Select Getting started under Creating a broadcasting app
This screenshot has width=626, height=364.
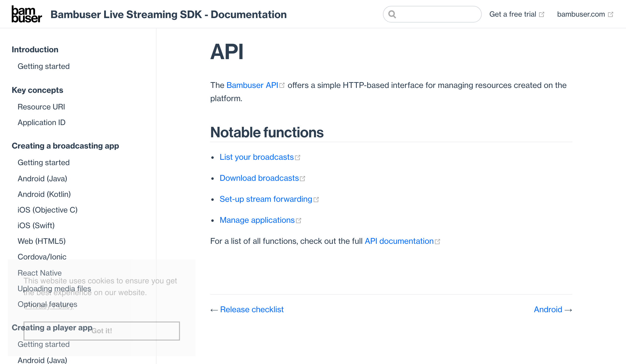(44, 162)
